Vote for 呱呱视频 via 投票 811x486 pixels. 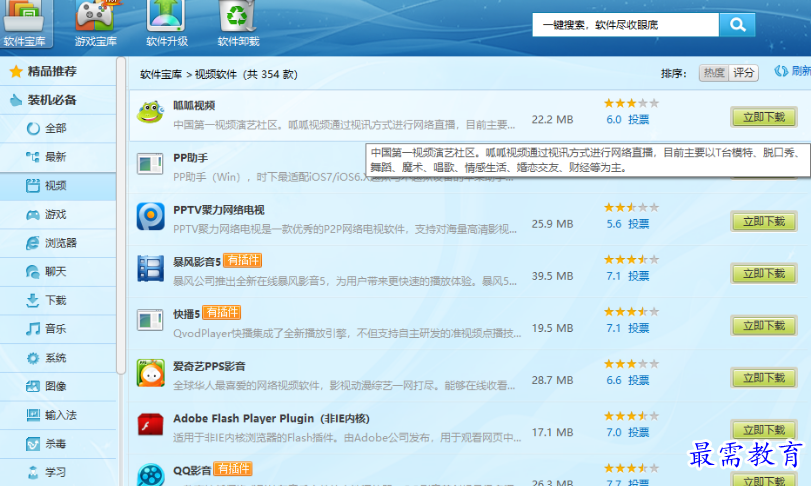tap(638, 119)
